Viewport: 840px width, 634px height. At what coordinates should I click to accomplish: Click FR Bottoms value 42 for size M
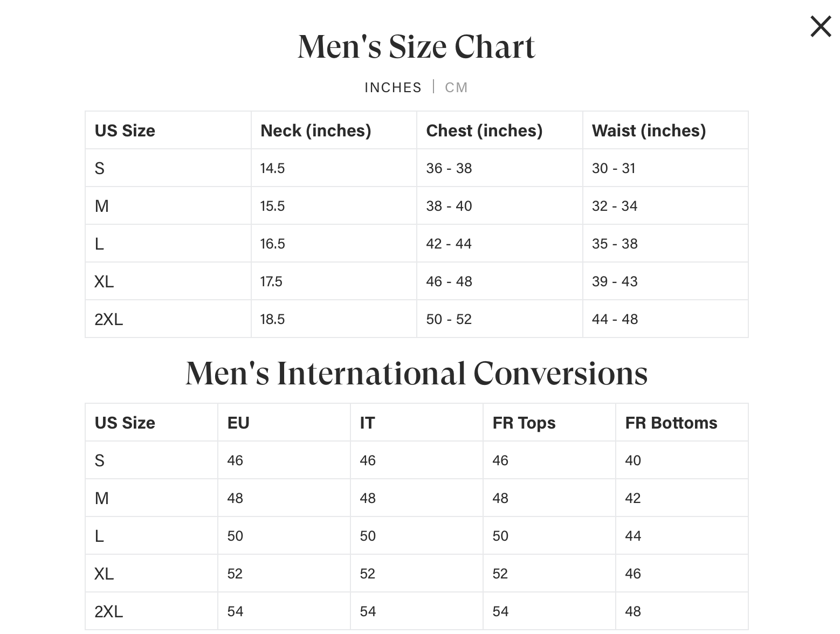pos(633,498)
